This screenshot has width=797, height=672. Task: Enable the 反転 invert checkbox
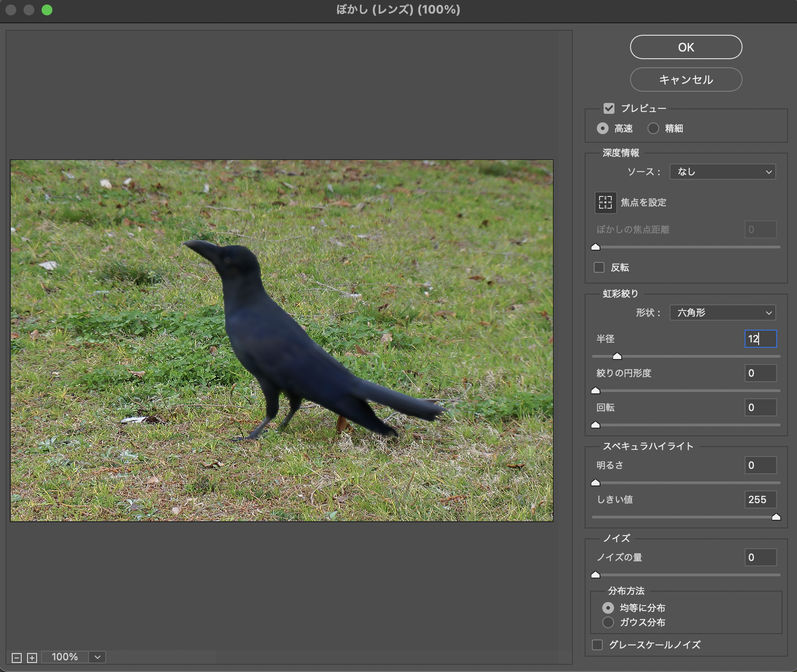pyautogui.click(x=599, y=267)
